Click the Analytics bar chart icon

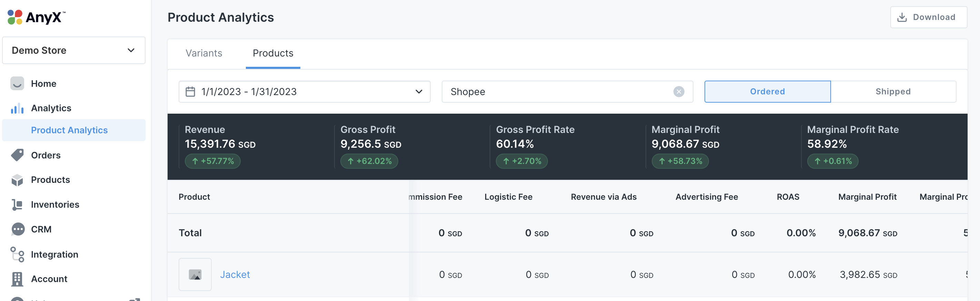pyautogui.click(x=17, y=108)
